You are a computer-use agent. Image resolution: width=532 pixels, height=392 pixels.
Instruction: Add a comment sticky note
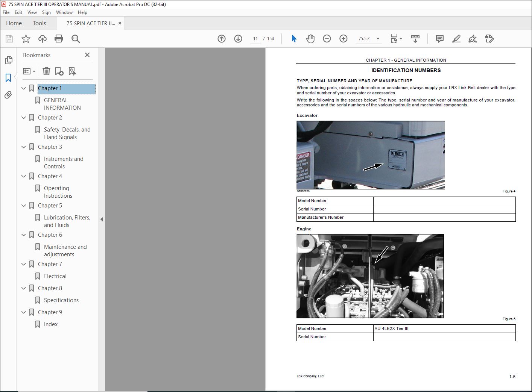439,39
